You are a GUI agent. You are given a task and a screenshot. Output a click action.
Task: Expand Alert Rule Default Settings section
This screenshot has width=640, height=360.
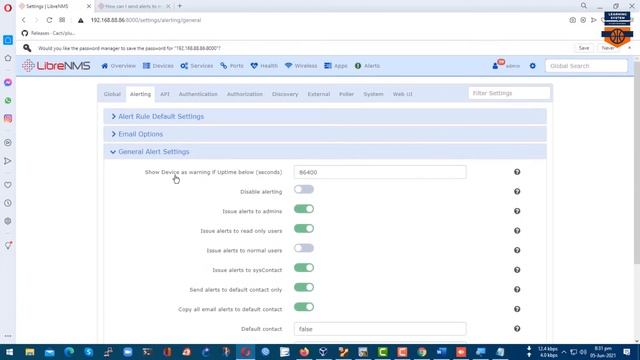325,116
